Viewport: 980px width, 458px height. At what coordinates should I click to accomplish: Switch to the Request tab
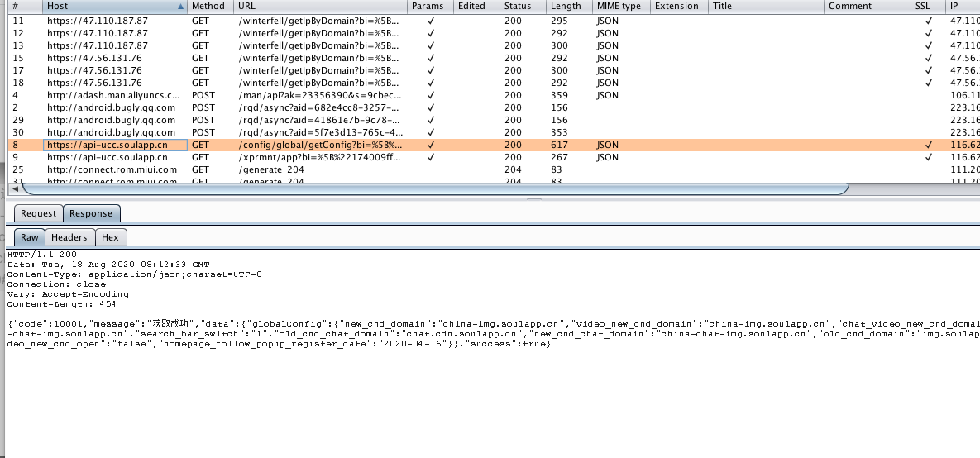38,213
